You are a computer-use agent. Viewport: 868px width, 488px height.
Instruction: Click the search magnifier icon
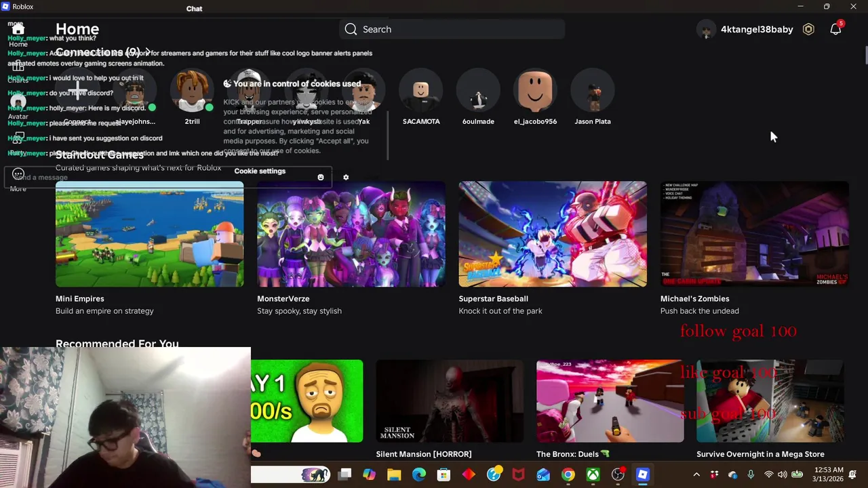click(x=351, y=29)
